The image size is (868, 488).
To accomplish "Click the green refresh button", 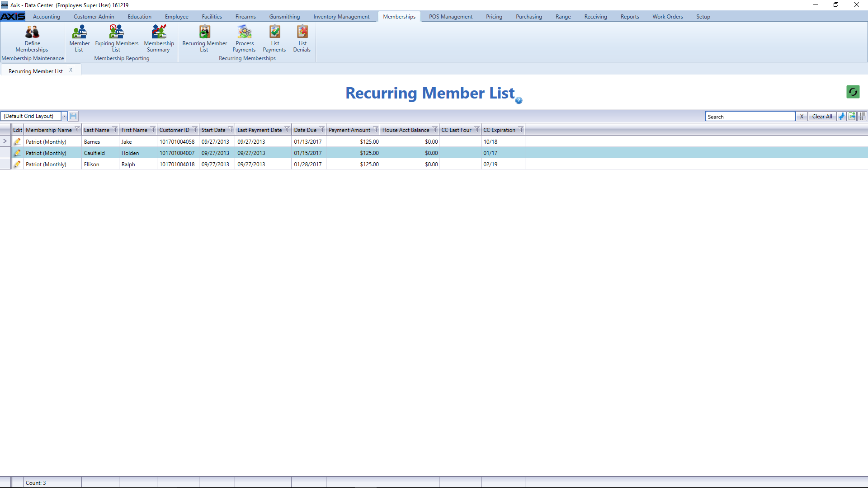I will pyautogui.click(x=853, y=92).
